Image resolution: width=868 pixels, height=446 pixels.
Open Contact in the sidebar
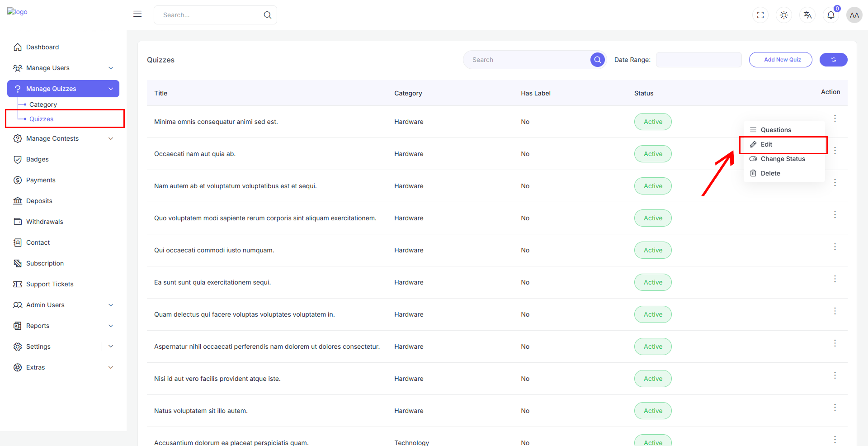[x=63, y=242]
